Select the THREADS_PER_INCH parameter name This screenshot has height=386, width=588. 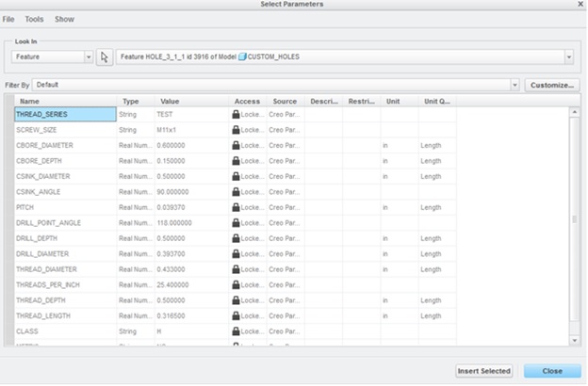48,285
